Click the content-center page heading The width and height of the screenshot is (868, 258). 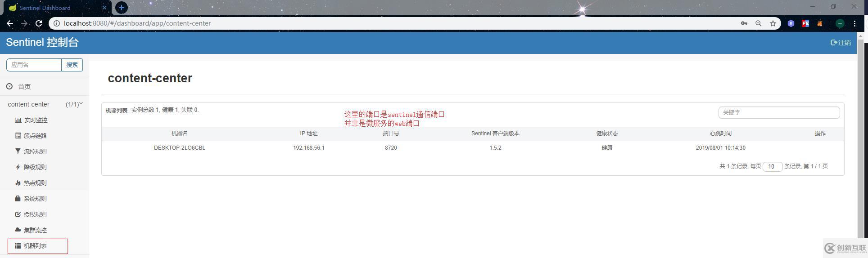tap(150, 78)
